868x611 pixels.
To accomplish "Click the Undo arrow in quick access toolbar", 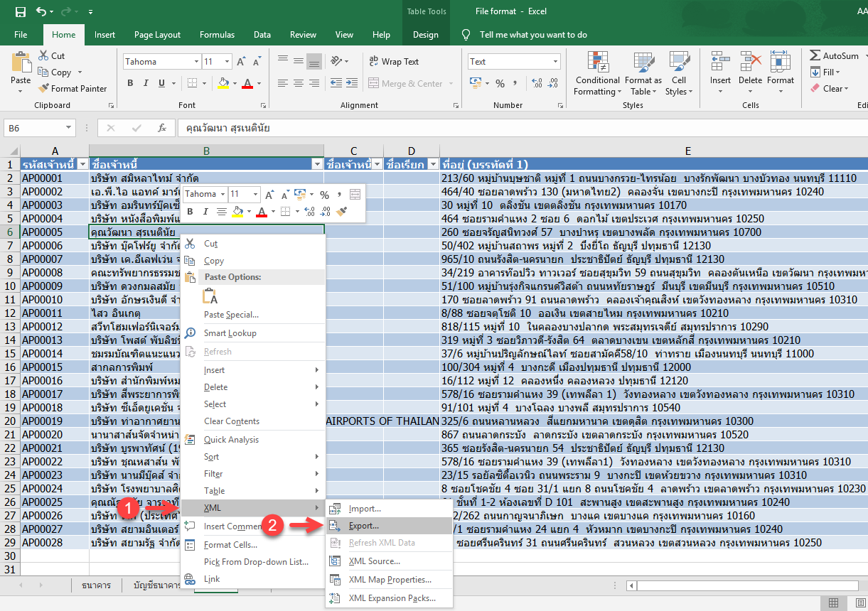I will click(x=41, y=11).
